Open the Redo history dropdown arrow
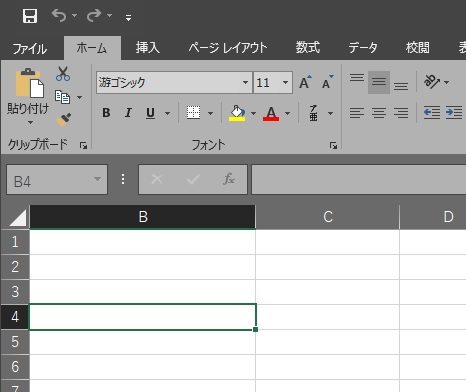 point(109,15)
